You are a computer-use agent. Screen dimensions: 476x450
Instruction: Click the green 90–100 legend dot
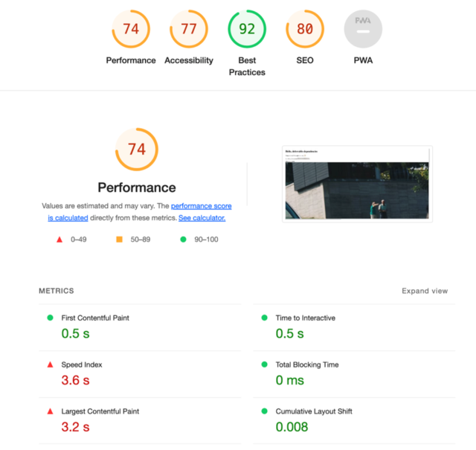coord(184,240)
